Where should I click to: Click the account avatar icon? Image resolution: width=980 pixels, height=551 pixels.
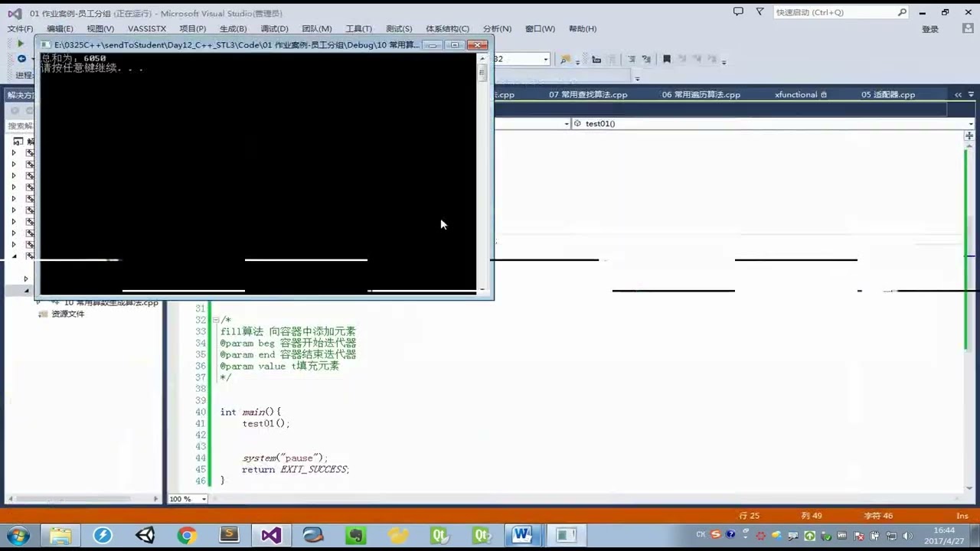(x=968, y=28)
